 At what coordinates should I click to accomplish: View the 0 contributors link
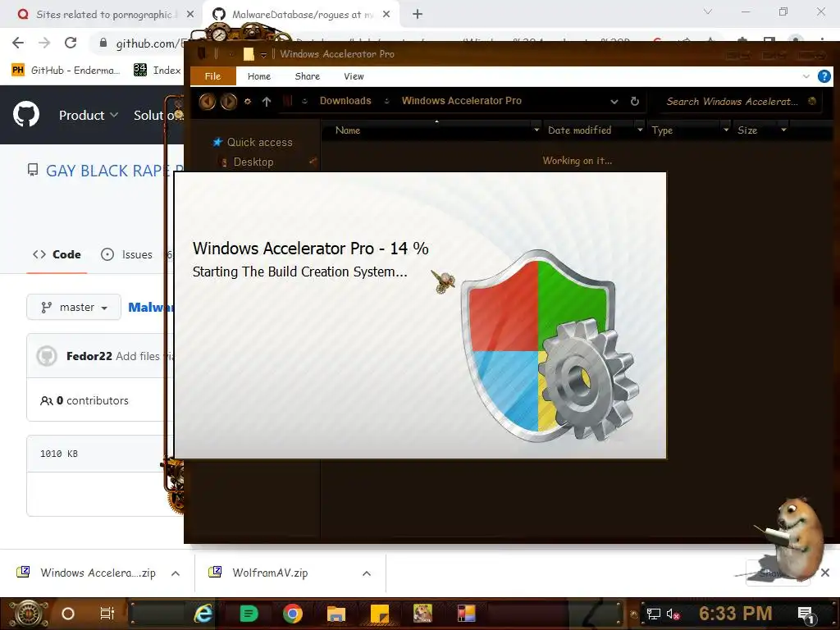84,400
